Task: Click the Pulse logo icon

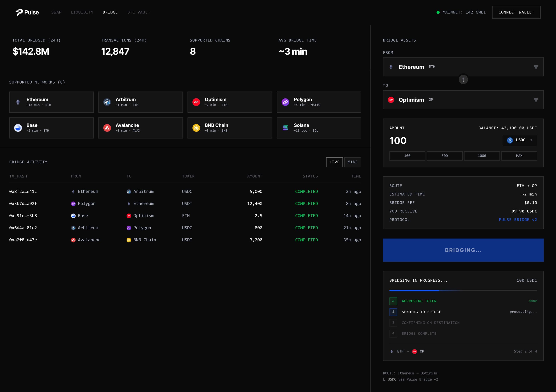Action: pos(19,12)
